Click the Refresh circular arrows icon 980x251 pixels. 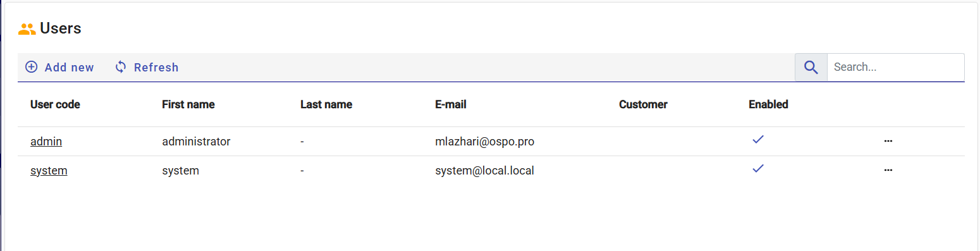click(121, 67)
